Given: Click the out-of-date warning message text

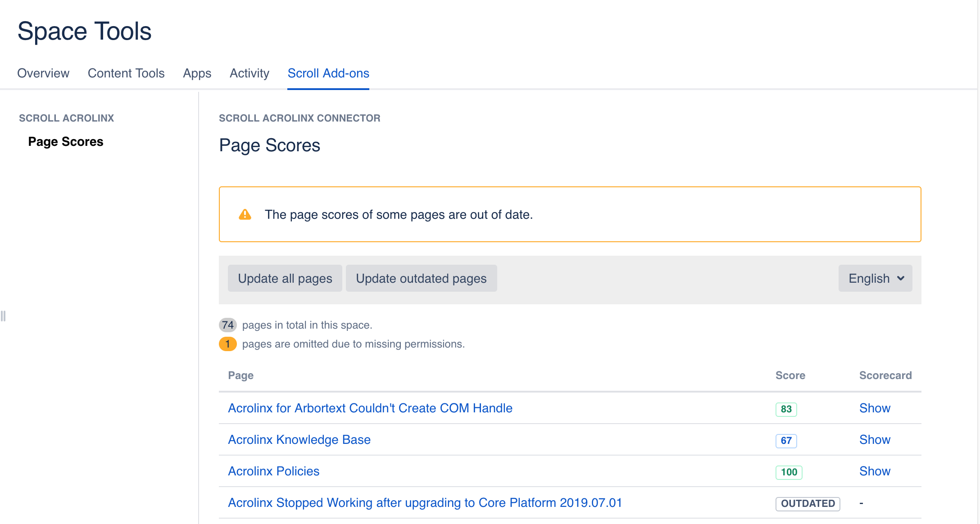Looking at the screenshot, I should (x=399, y=214).
